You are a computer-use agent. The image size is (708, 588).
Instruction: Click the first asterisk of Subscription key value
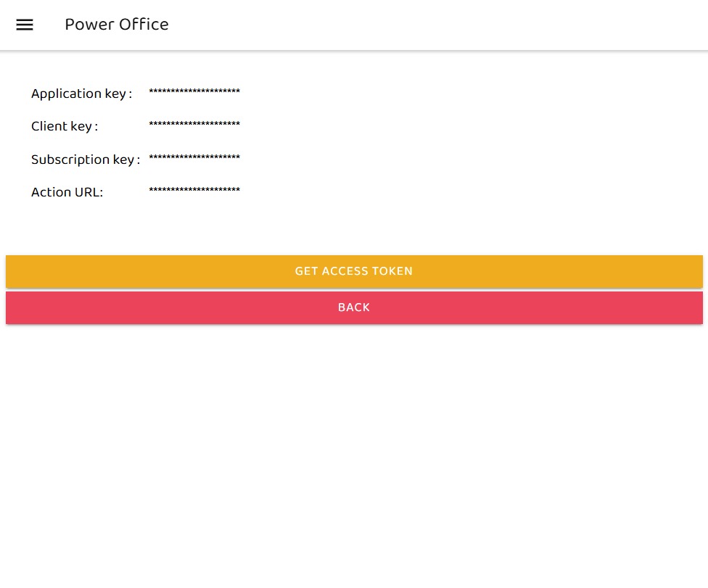tap(152, 157)
